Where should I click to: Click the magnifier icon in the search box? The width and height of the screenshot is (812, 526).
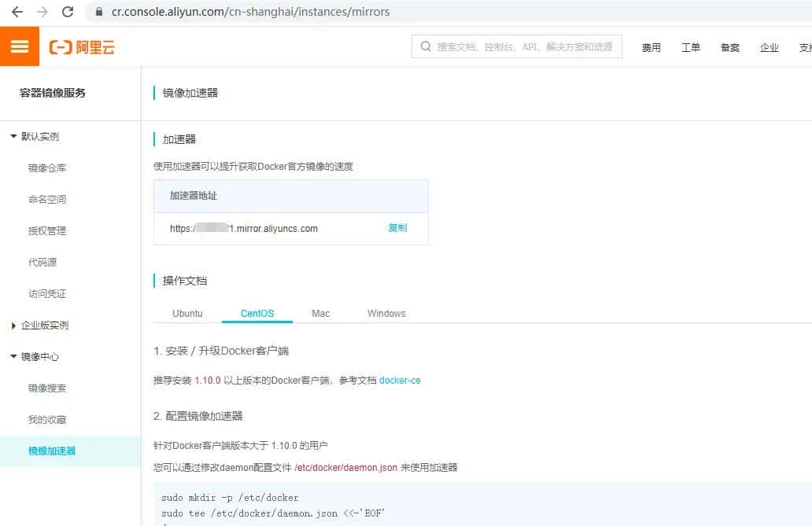pos(425,46)
